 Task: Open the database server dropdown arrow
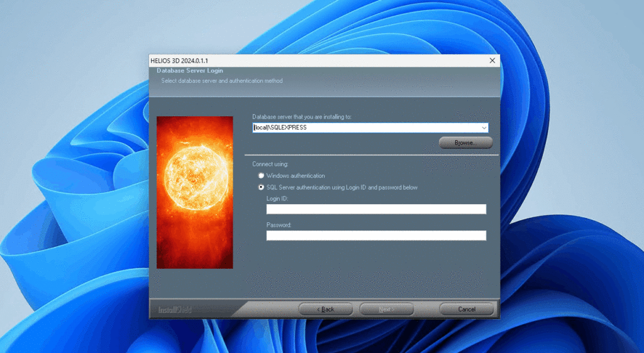[x=484, y=128]
